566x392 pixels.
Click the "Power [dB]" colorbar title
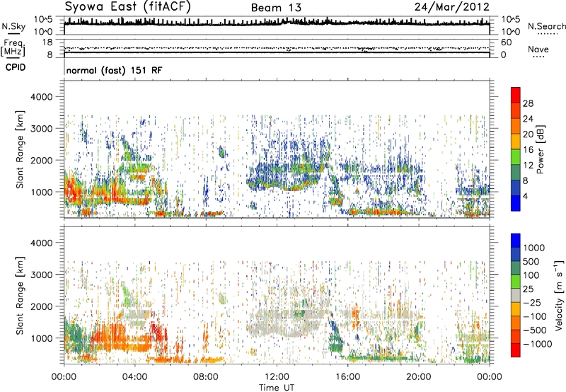(541, 149)
